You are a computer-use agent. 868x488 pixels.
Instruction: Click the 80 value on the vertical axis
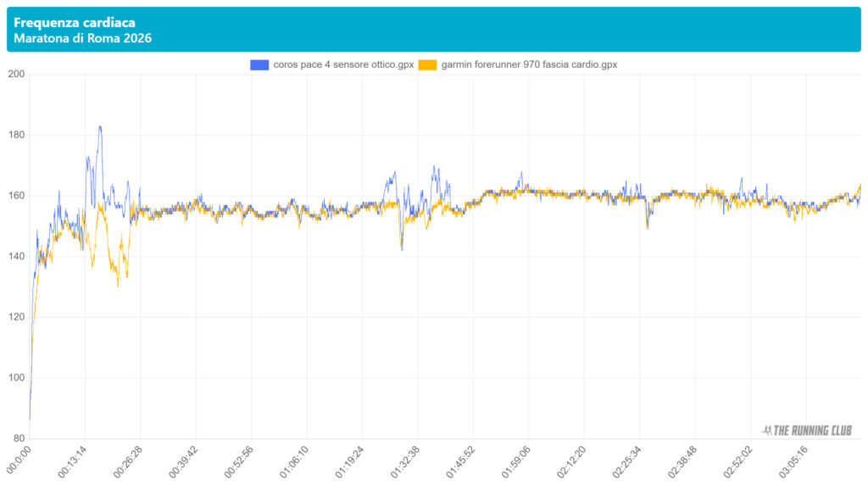point(18,438)
